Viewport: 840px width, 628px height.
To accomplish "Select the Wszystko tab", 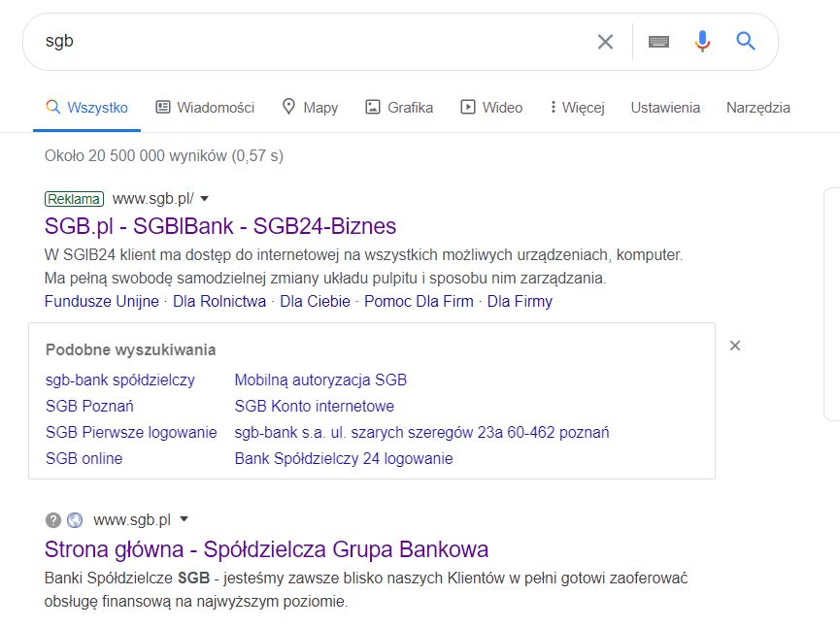I will [86, 107].
